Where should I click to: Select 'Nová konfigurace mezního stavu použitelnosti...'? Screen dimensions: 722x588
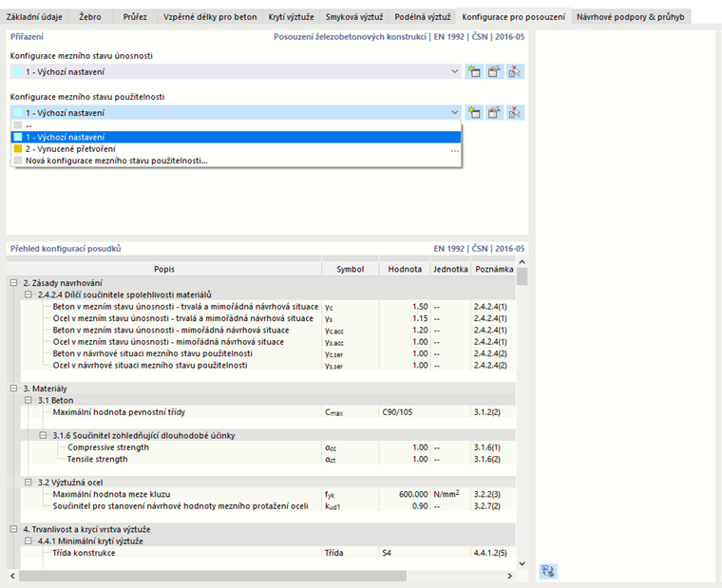pos(236,161)
